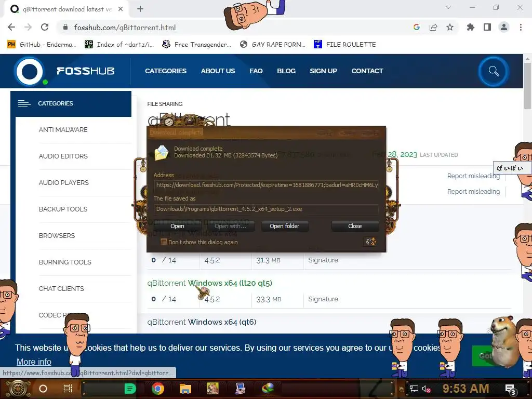The image size is (532, 399).
Task: Click the Google icon in address bar
Action: pyautogui.click(x=417, y=28)
